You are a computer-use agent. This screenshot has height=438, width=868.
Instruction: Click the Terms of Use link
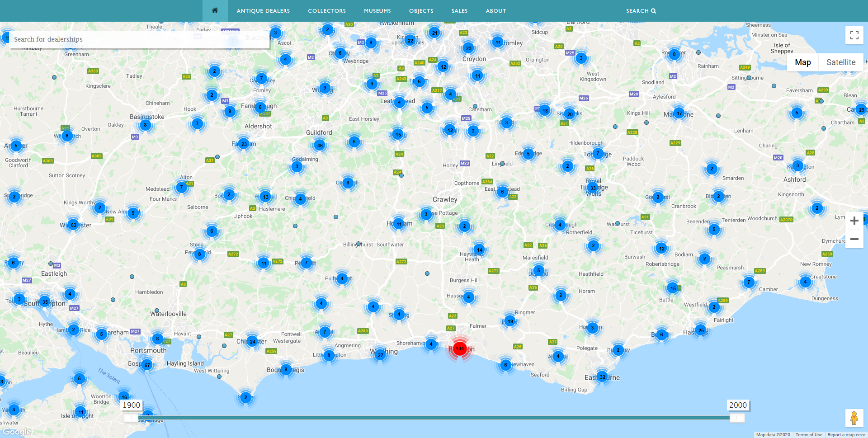808,435
